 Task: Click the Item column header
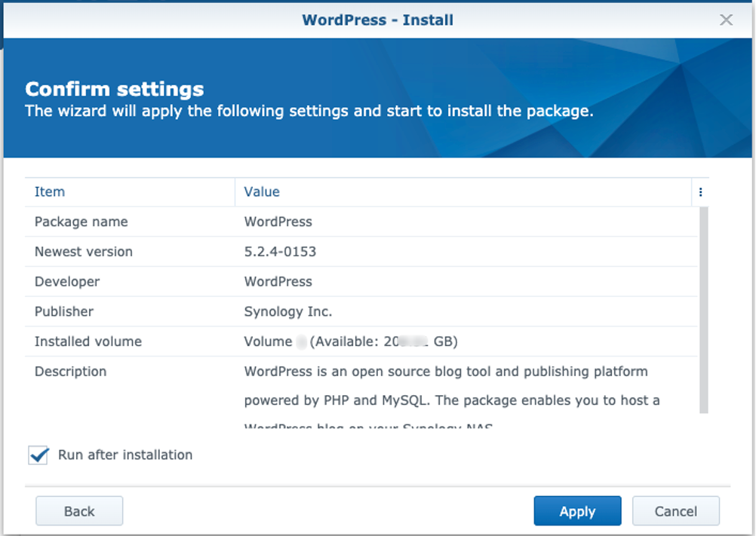click(x=130, y=192)
